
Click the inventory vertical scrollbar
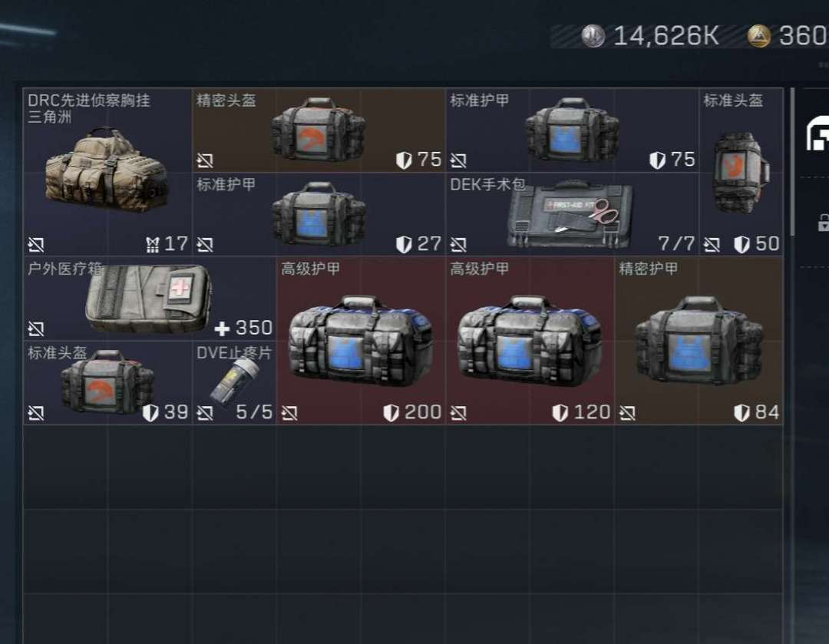pyautogui.click(x=792, y=162)
